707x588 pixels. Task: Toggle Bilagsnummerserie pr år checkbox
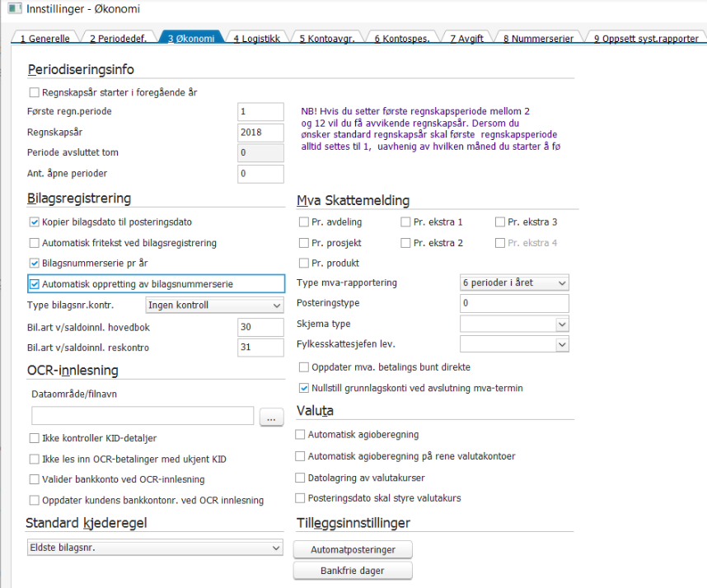click(35, 264)
